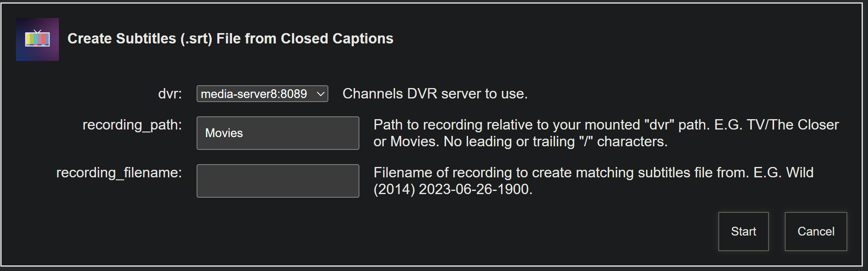Select the media-server8:8089 combo box text
The height and width of the screenshot is (271, 868).
pyautogui.click(x=254, y=94)
